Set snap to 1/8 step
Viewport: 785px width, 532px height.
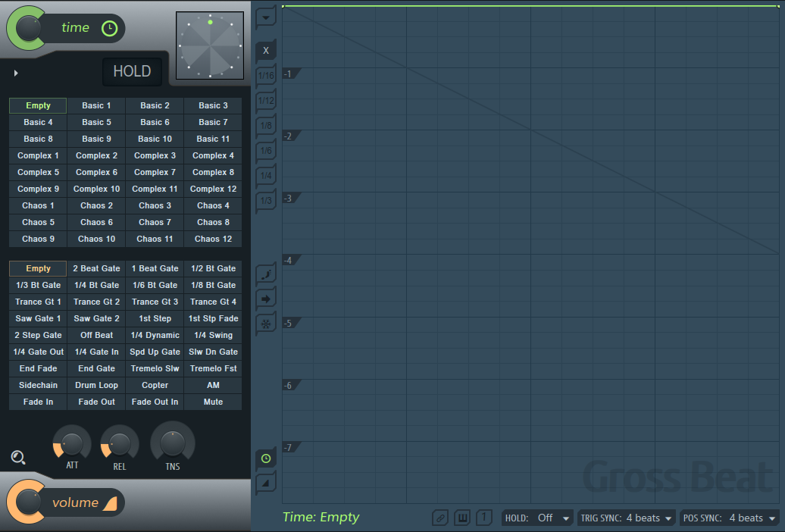coord(266,125)
